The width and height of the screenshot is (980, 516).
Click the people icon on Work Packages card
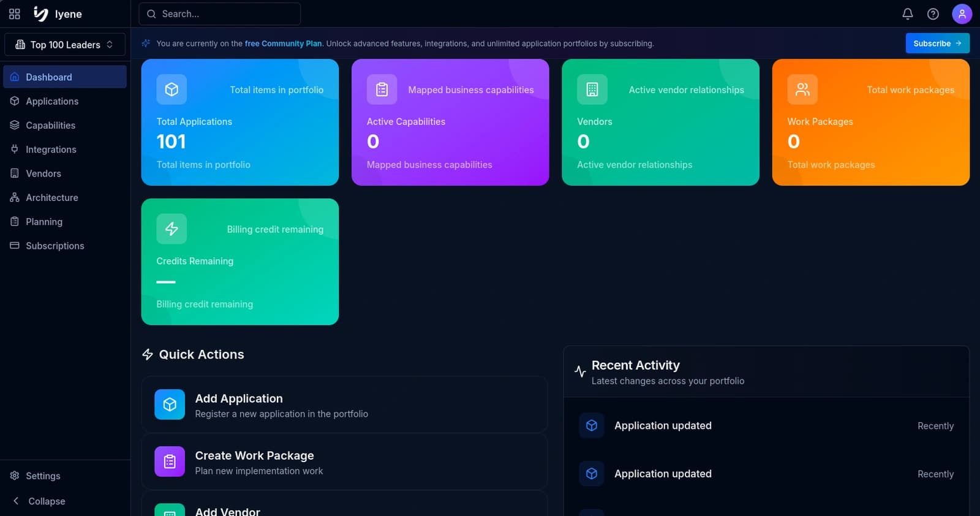tap(802, 89)
